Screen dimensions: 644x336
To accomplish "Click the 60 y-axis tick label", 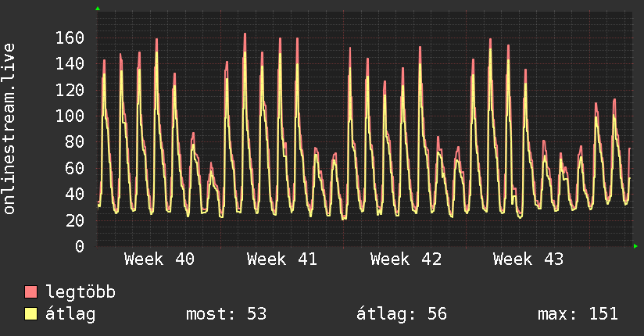I will (x=75, y=168).
